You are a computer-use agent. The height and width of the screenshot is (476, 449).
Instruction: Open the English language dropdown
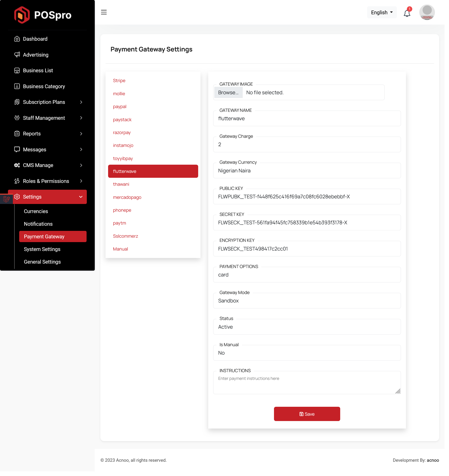[381, 12]
